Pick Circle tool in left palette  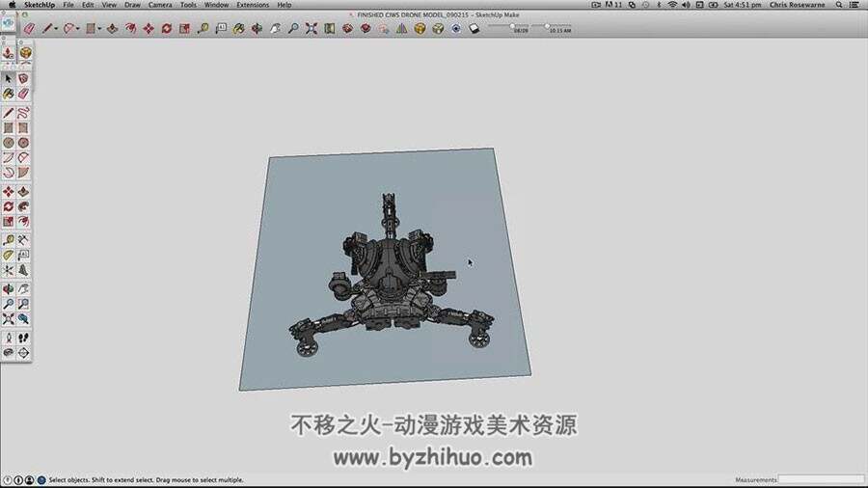9,143
